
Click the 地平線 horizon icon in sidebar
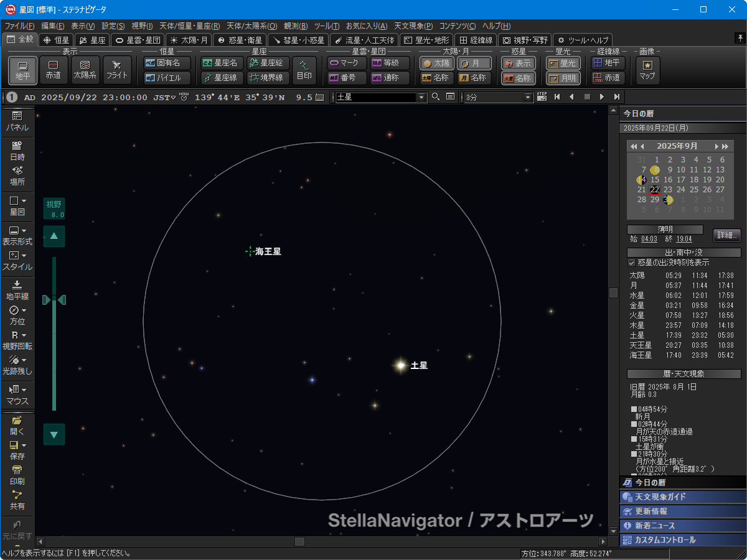coord(17,291)
